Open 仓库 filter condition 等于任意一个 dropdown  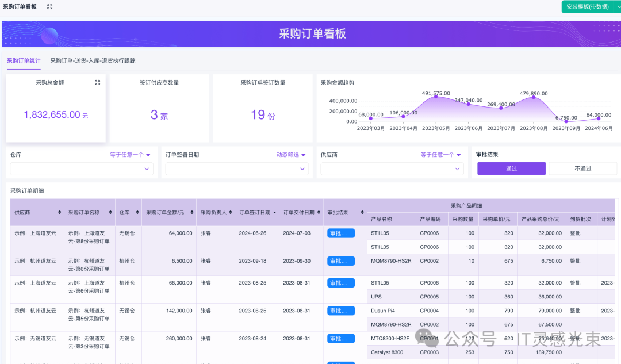coord(131,155)
